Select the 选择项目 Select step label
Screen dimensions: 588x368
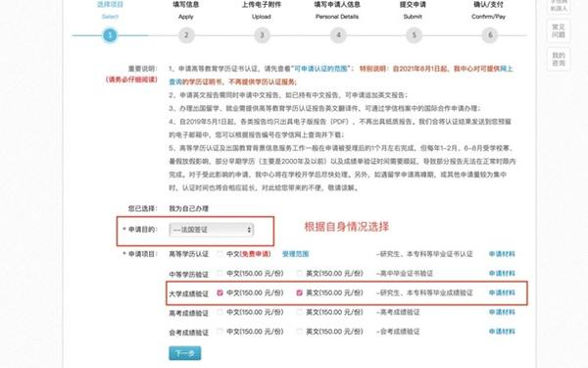(110, 10)
